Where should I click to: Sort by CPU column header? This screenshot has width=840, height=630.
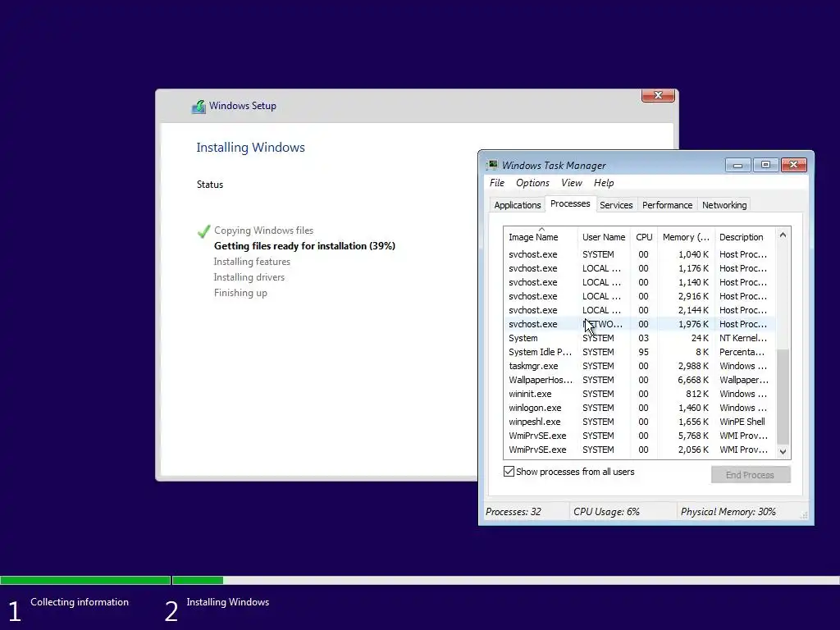point(644,237)
